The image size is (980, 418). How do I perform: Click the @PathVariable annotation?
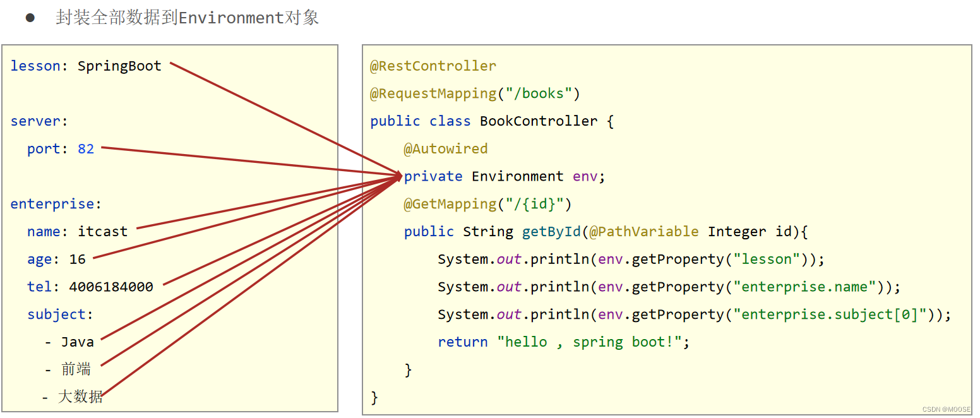pyautogui.click(x=644, y=231)
